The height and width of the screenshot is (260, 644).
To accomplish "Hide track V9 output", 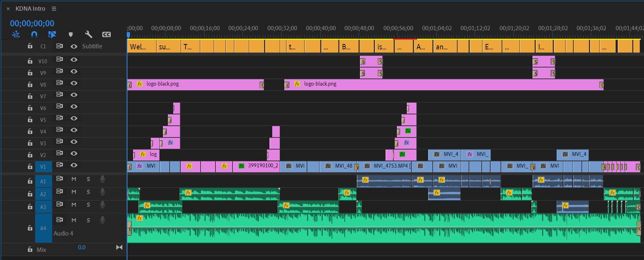I will point(74,71).
